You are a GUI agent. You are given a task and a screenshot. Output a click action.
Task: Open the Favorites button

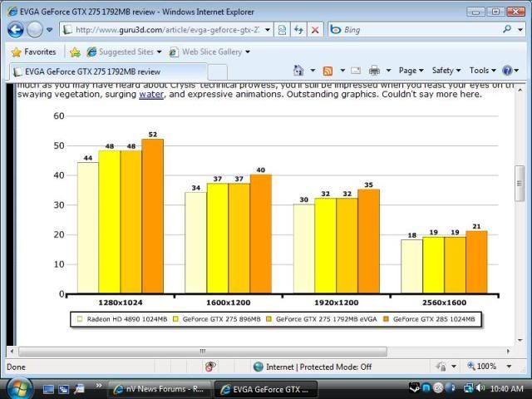click(x=33, y=52)
